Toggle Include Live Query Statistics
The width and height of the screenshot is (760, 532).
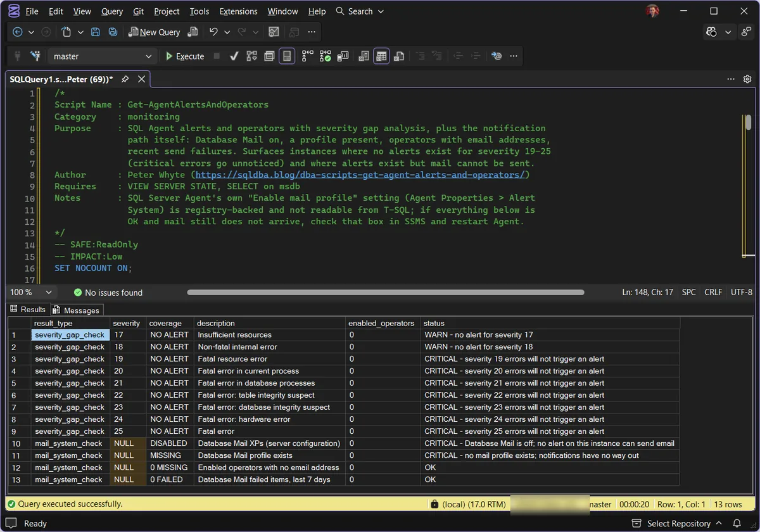point(325,56)
